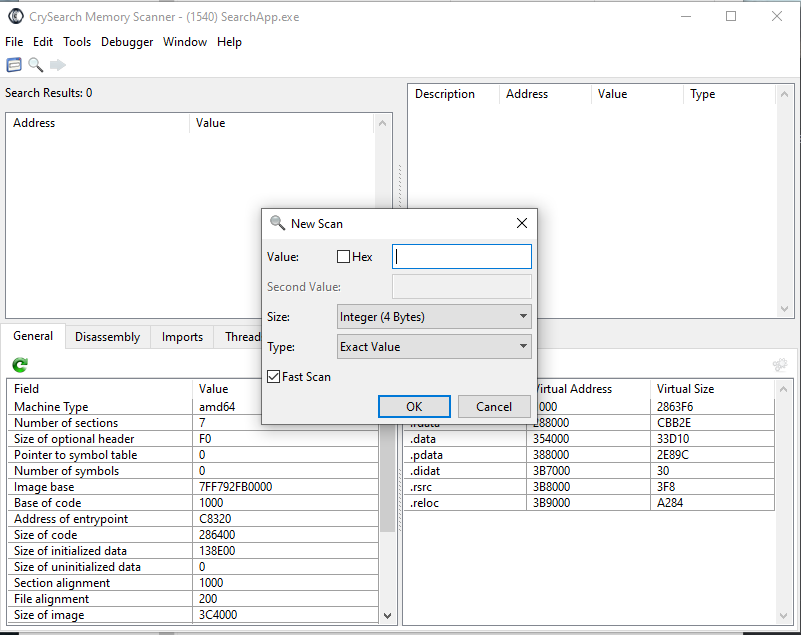The height and width of the screenshot is (635, 801).
Task: Open the Type dropdown Exact Value
Action: tap(434, 347)
